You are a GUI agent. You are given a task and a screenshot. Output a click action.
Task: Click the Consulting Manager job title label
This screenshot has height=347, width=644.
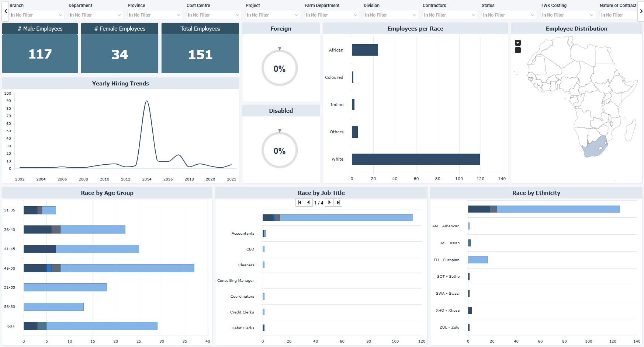[236, 281]
